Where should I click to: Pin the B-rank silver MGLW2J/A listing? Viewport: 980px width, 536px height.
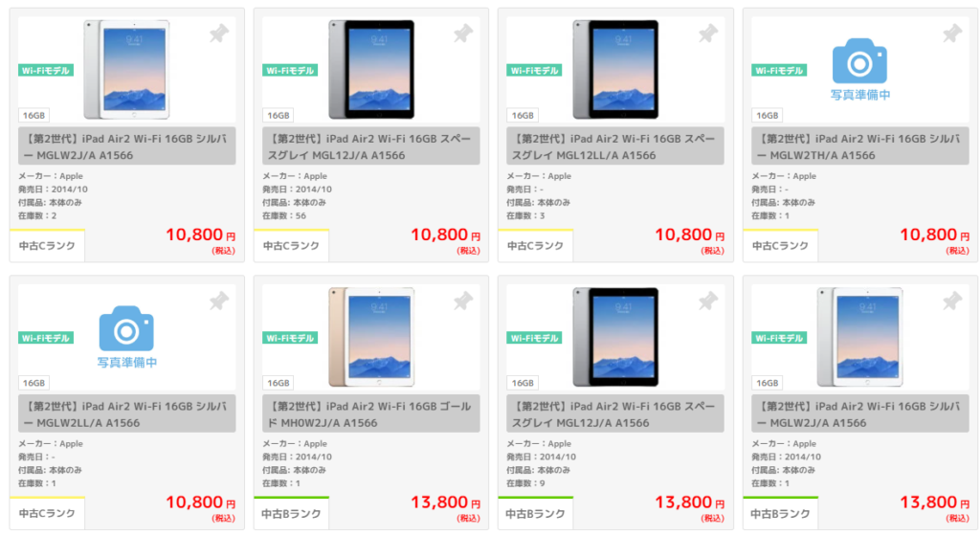pos(952,302)
